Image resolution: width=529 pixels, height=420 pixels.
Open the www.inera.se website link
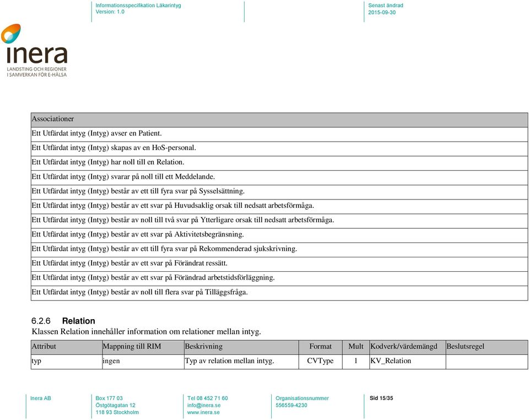(203, 413)
